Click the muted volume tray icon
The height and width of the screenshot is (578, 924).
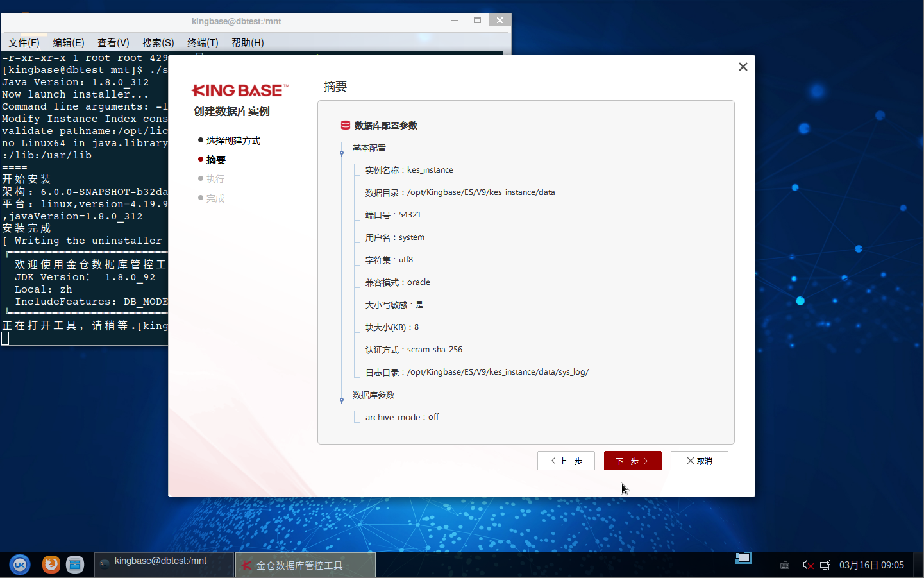808,565
